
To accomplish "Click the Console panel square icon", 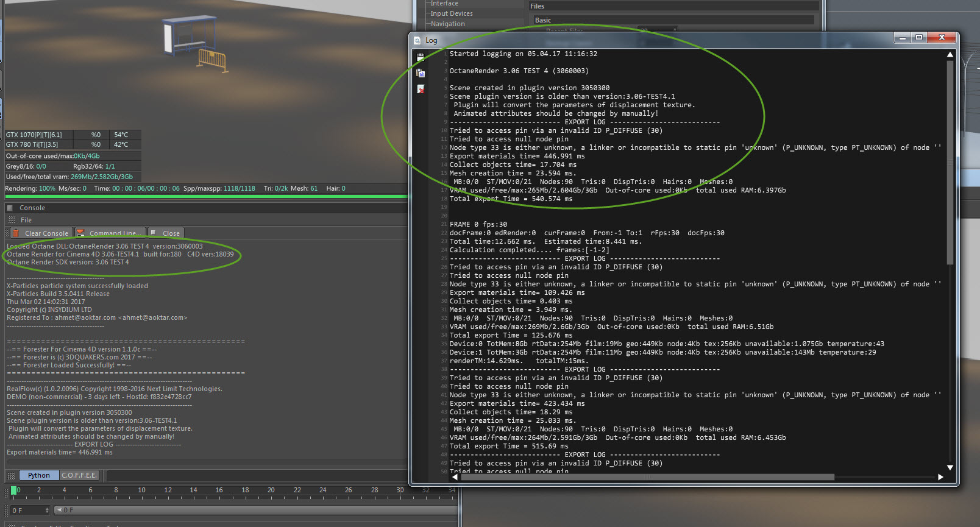I will 10,208.
